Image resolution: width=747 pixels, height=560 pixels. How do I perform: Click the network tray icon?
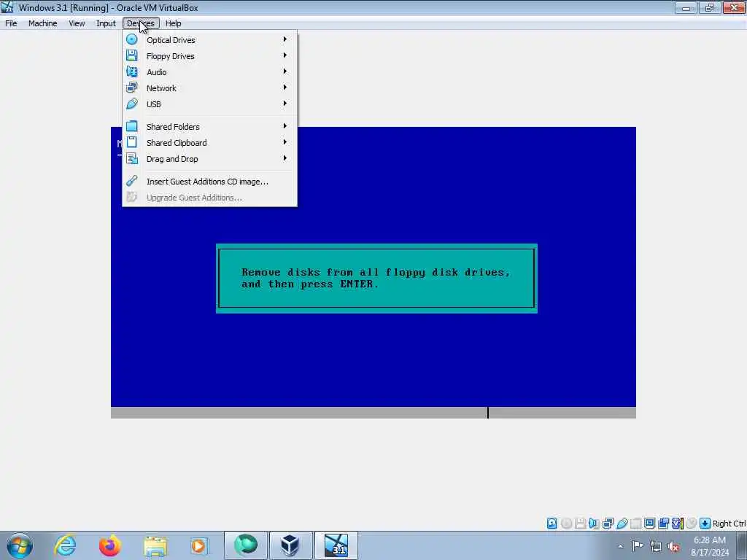click(x=656, y=546)
